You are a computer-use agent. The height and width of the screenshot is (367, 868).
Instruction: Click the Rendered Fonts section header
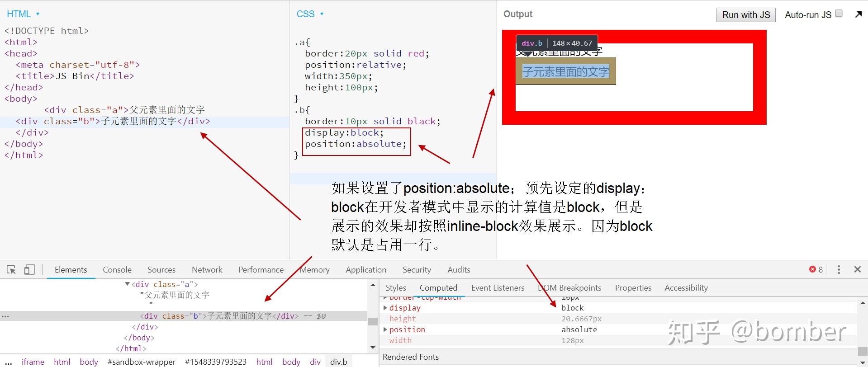(411, 357)
